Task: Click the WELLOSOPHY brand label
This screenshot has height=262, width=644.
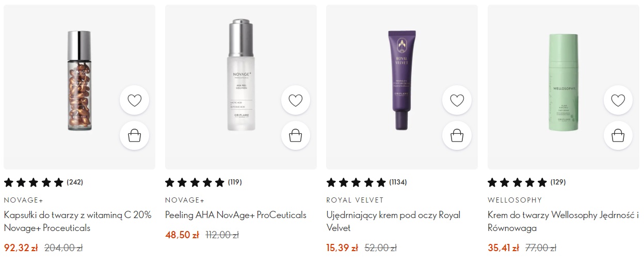Action: 515,200
